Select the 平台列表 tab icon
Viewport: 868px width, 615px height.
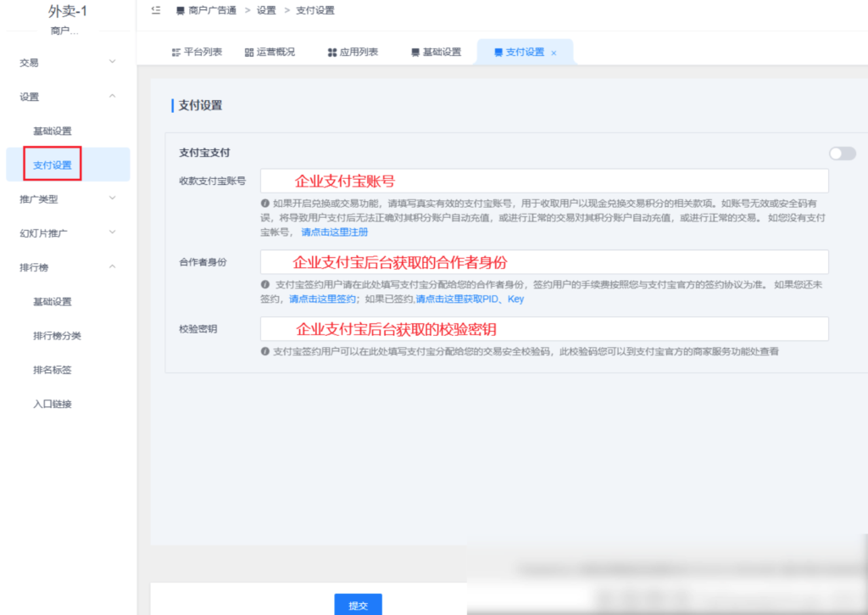[x=175, y=52]
